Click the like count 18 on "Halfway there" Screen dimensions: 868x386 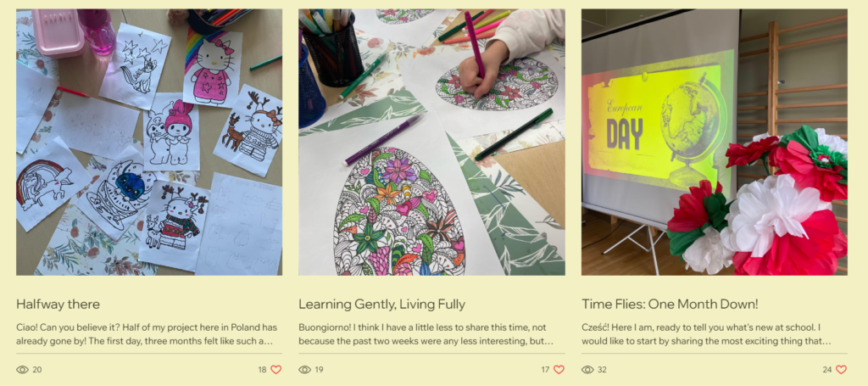tap(263, 369)
